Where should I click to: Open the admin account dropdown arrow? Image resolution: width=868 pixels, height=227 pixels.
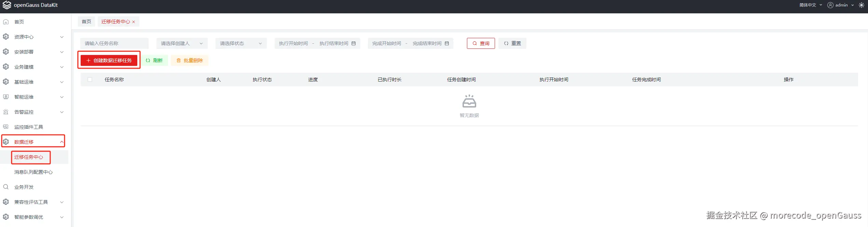[x=853, y=5]
